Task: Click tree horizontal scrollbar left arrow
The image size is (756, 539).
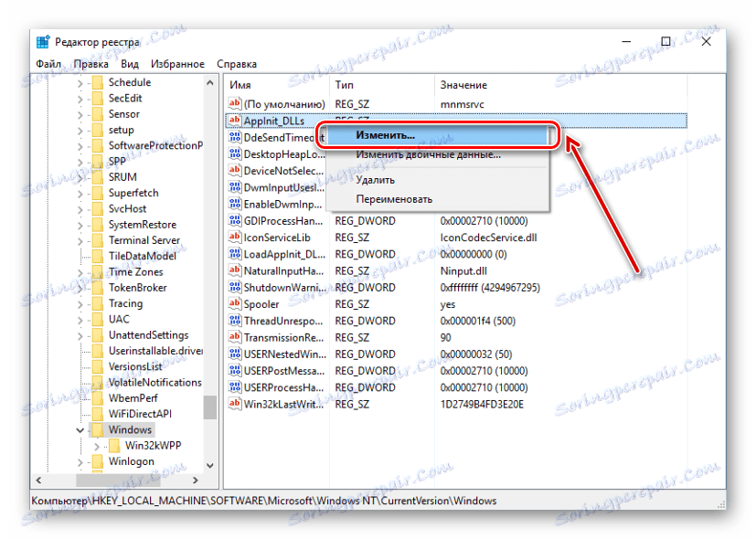Action: (38, 481)
